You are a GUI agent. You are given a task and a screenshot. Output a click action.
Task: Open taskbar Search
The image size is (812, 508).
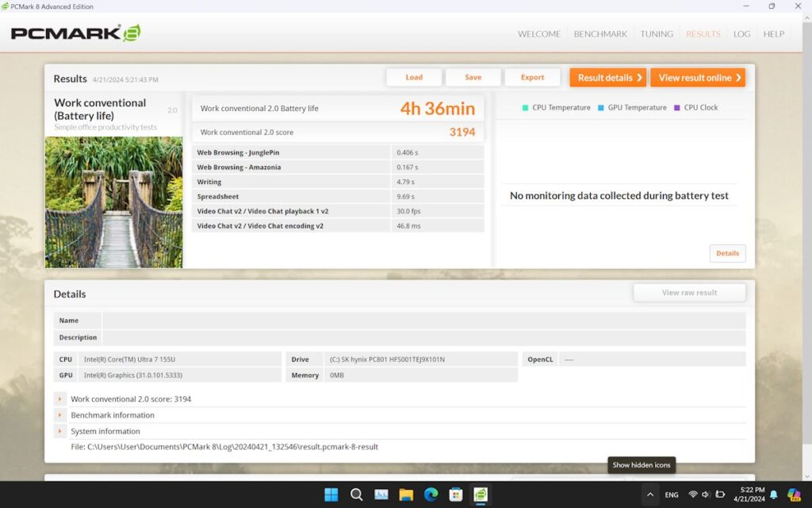coord(356,495)
